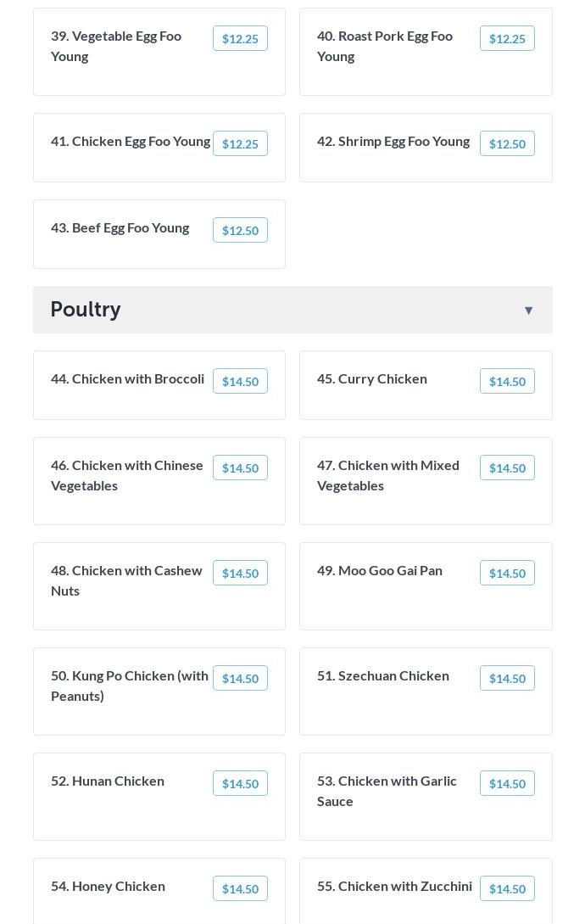
Task: Click the Chicken with Zucchini price button
Action: 507,888
